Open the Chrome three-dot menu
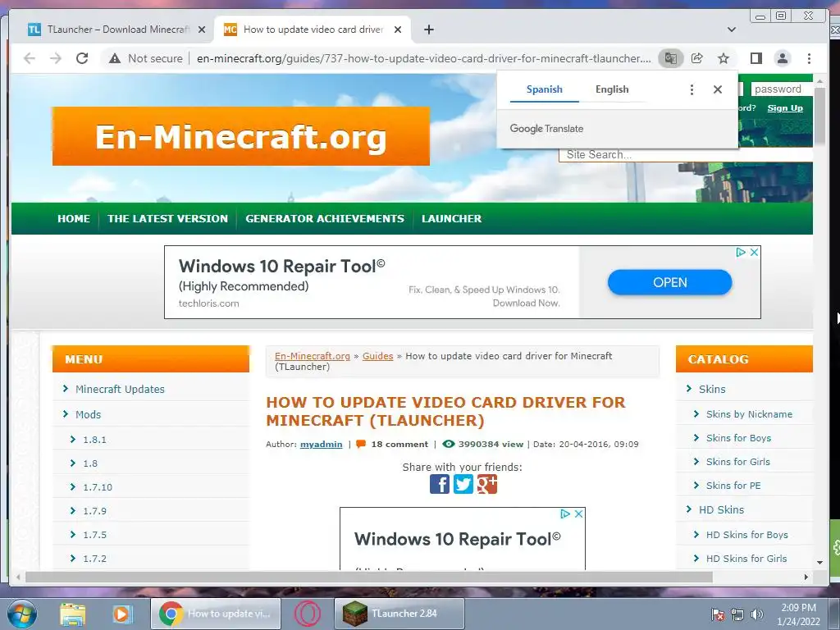 [x=809, y=58]
